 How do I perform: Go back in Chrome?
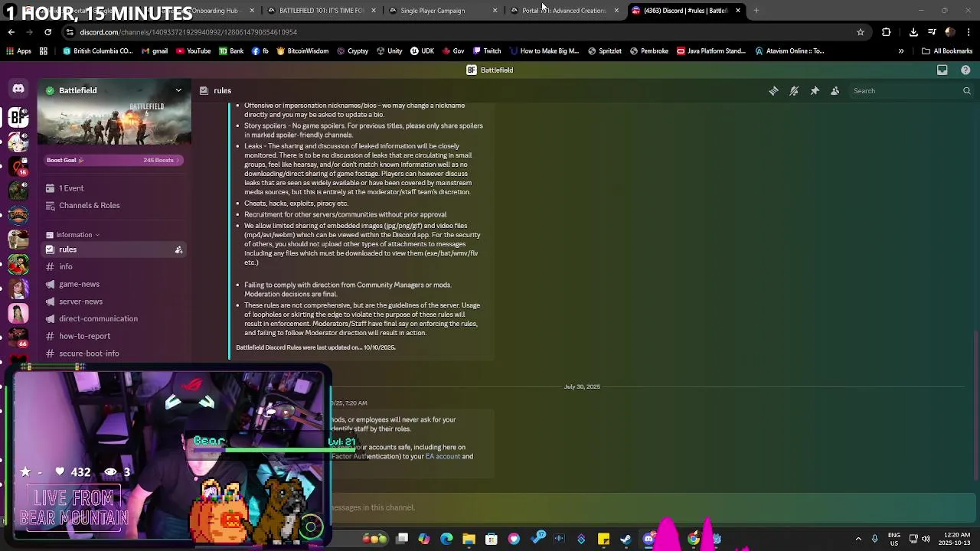pyautogui.click(x=11, y=32)
